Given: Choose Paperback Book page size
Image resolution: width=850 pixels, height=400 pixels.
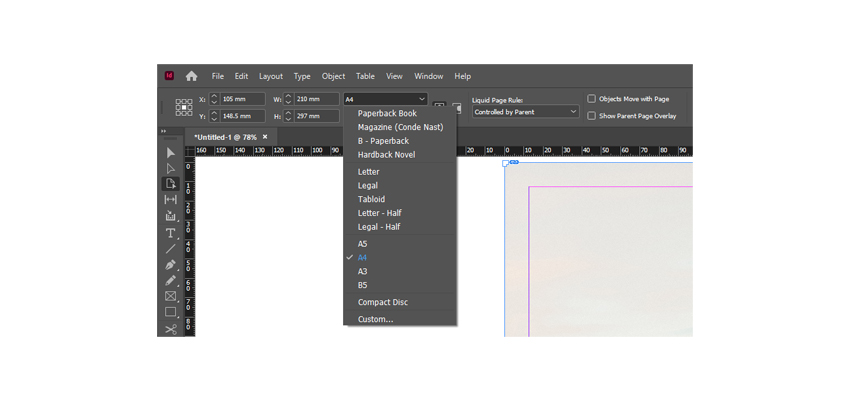Looking at the screenshot, I should tap(400, 113).
